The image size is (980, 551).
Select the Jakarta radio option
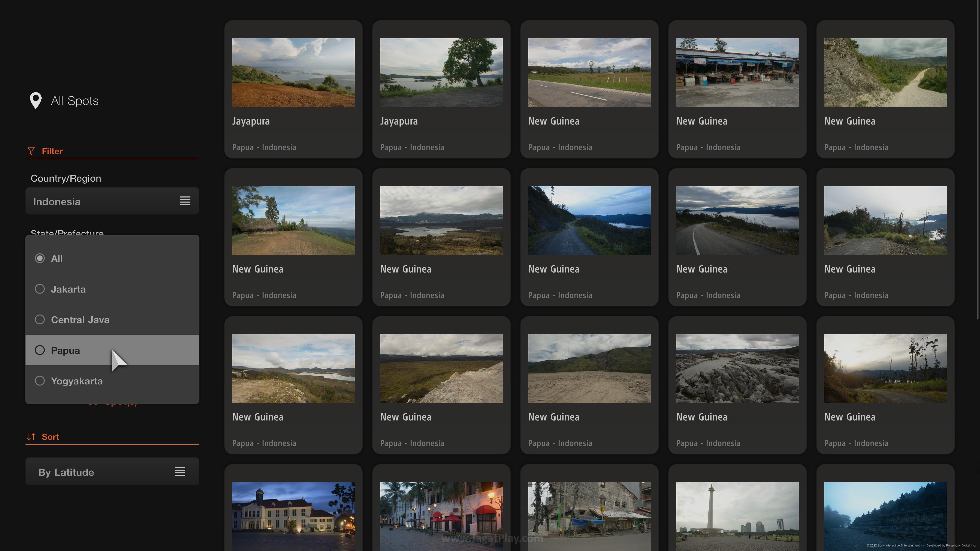pyautogui.click(x=40, y=289)
